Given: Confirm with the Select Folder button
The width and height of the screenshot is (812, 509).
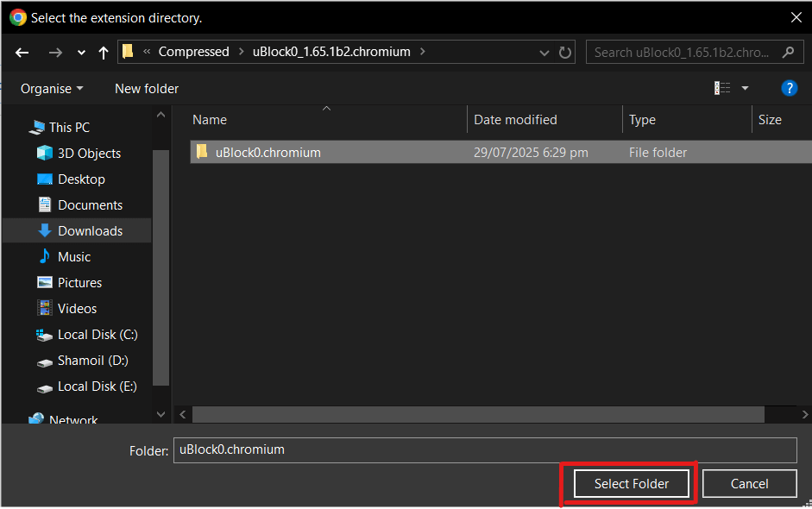Looking at the screenshot, I should coord(632,484).
